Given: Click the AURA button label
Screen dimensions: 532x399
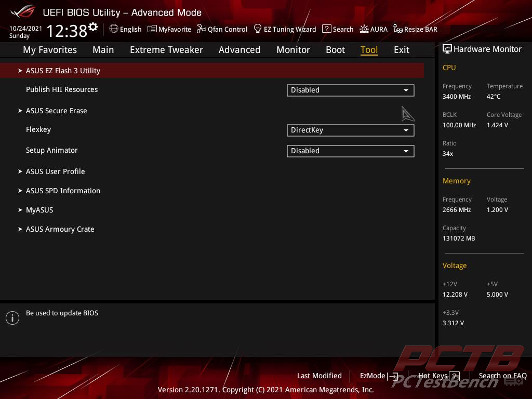Looking at the screenshot, I should 379,29.
